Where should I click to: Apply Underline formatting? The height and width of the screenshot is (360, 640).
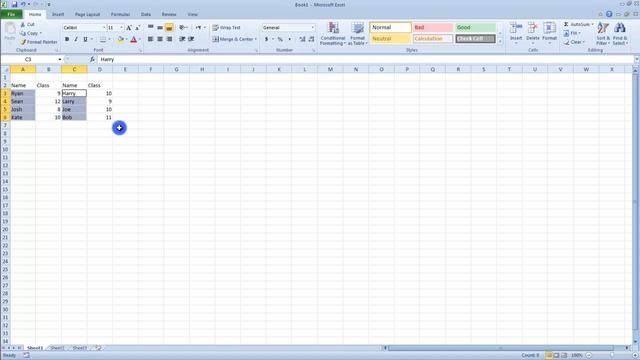85,39
